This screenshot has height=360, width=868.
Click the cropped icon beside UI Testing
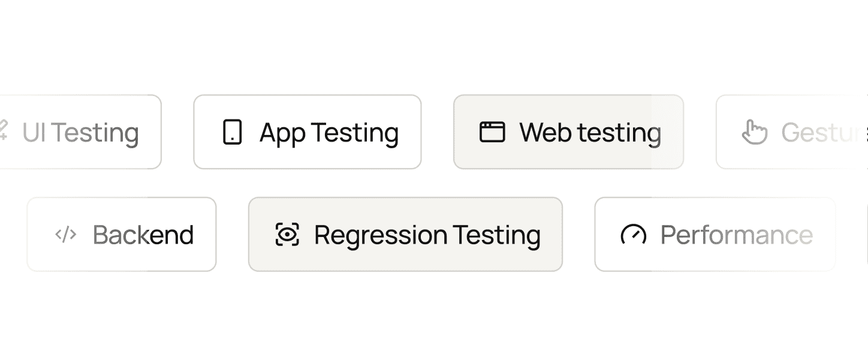point(3,131)
